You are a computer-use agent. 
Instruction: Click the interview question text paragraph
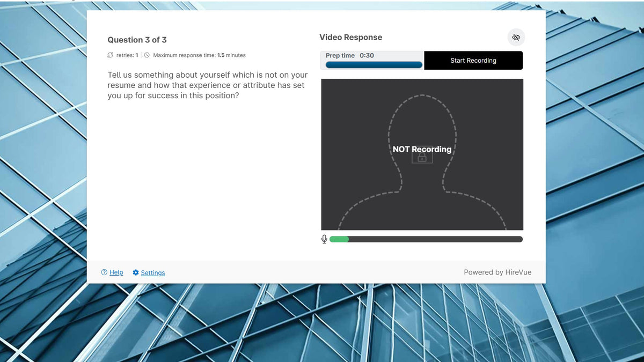(x=208, y=85)
